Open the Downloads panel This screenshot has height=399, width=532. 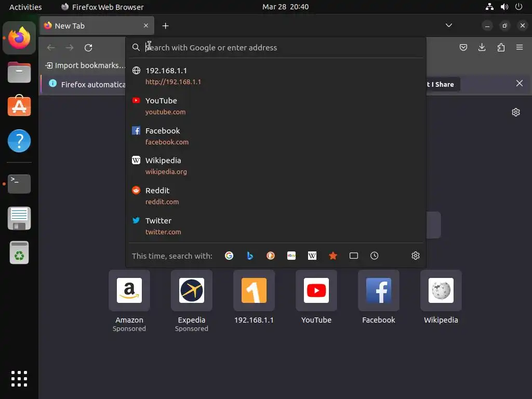pos(482,47)
